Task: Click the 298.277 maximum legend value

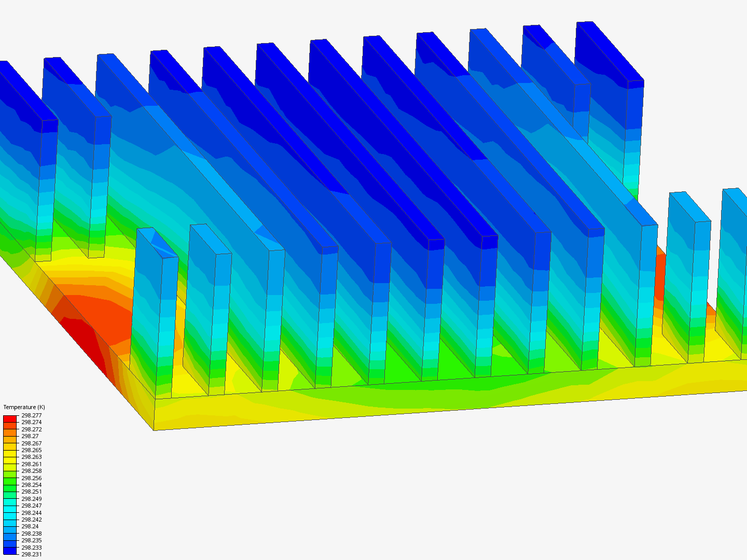Action: 32,415
